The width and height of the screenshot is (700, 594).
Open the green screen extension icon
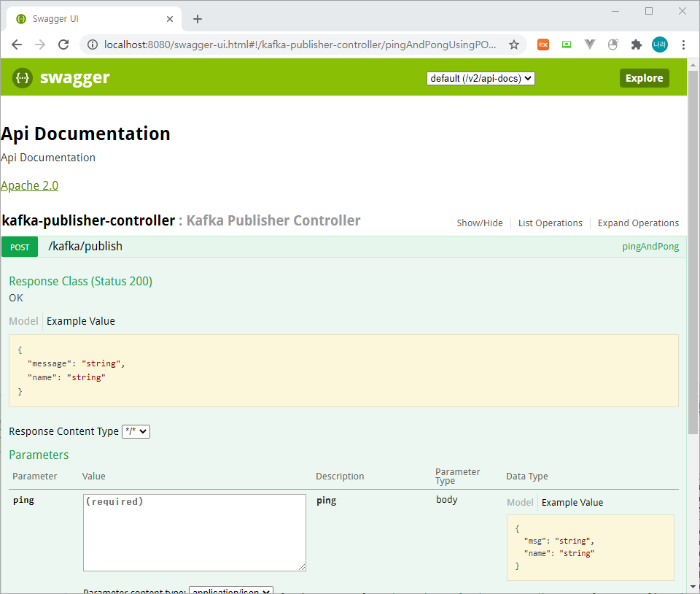click(567, 45)
